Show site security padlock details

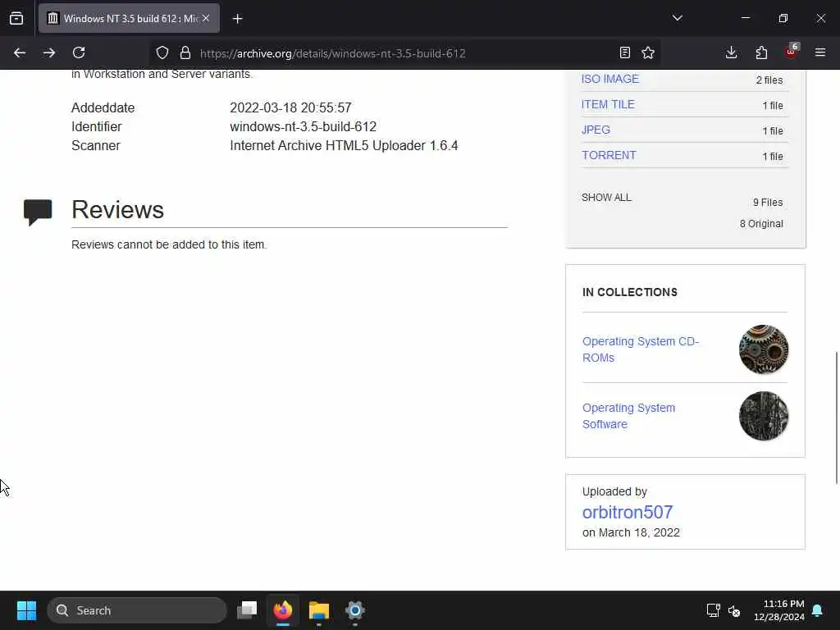[185, 52]
